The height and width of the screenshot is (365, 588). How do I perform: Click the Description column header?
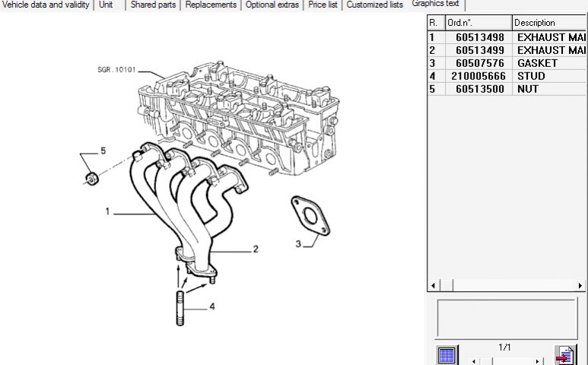[549, 23]
